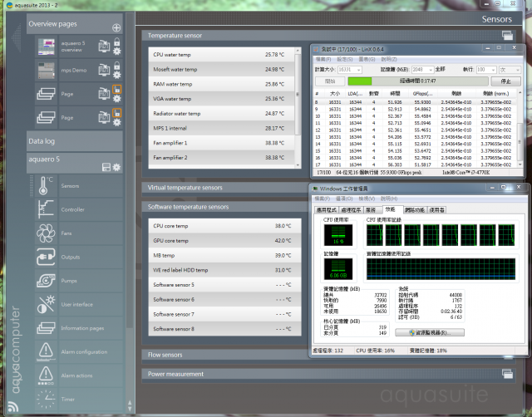Expand the Data log section
532x417 pixels.
pyautogui.click(x=75, y=141)
